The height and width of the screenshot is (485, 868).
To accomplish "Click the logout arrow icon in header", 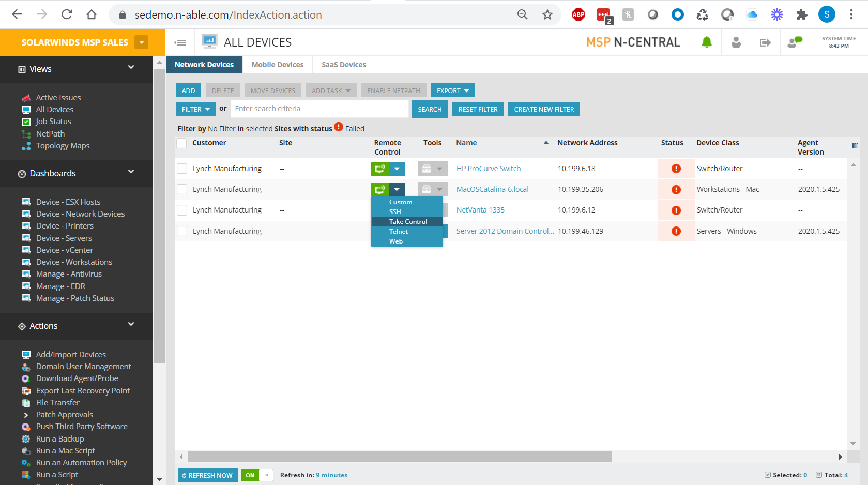I will pos(765,42).
